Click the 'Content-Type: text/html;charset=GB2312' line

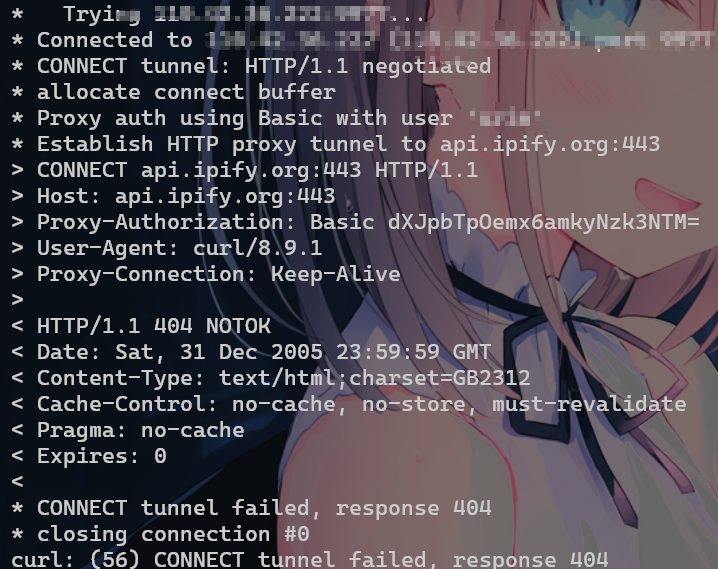(271, 379)
